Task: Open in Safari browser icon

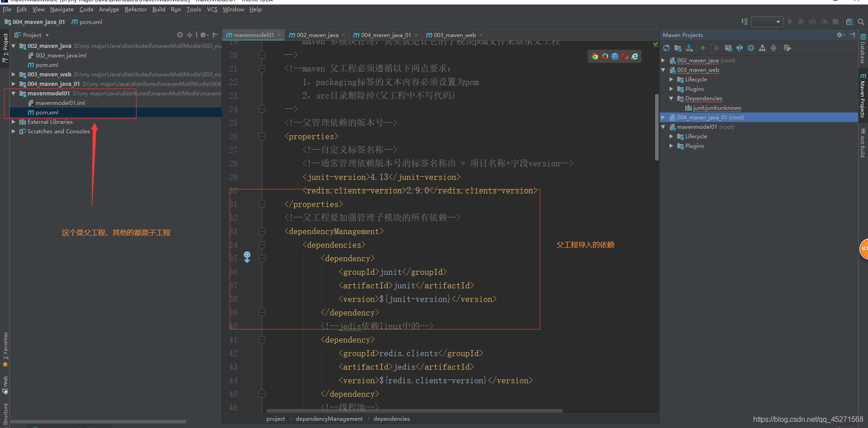Action: click(x=615, y=56)
